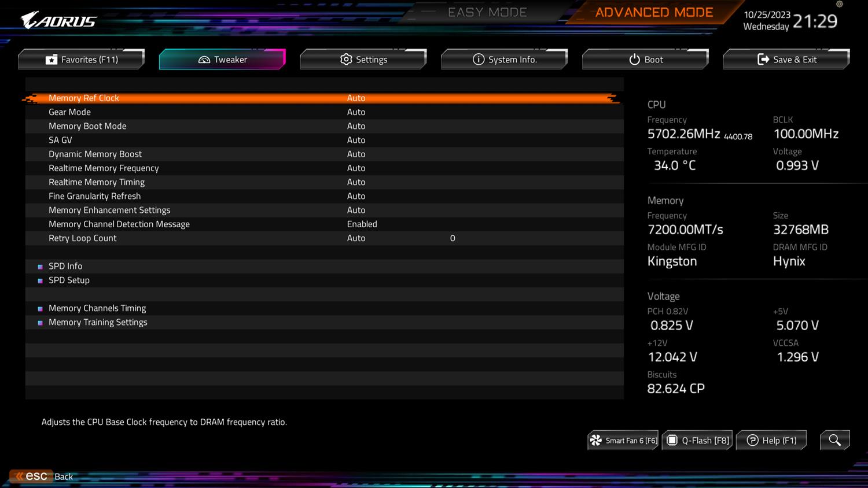868x488 pixels.
Task: Click the magnifying glass search icon
Action: coord(834,440)
